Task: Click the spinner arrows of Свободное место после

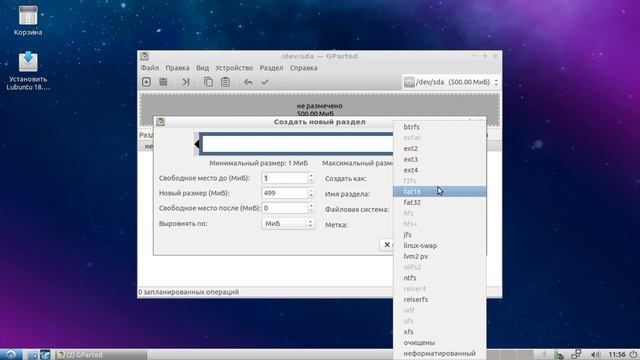Action: (x=311, y=208)
